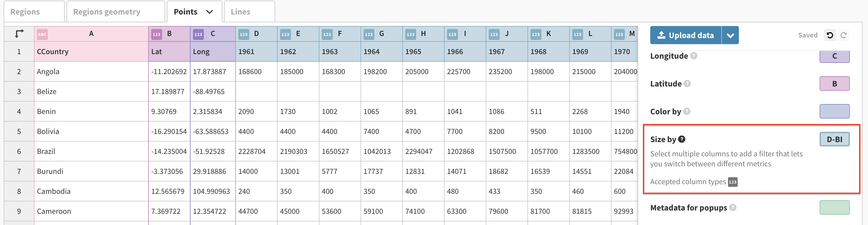The image size is (868, 225).
Task: Select the row 5 header number
Action: tap(19, 131)
